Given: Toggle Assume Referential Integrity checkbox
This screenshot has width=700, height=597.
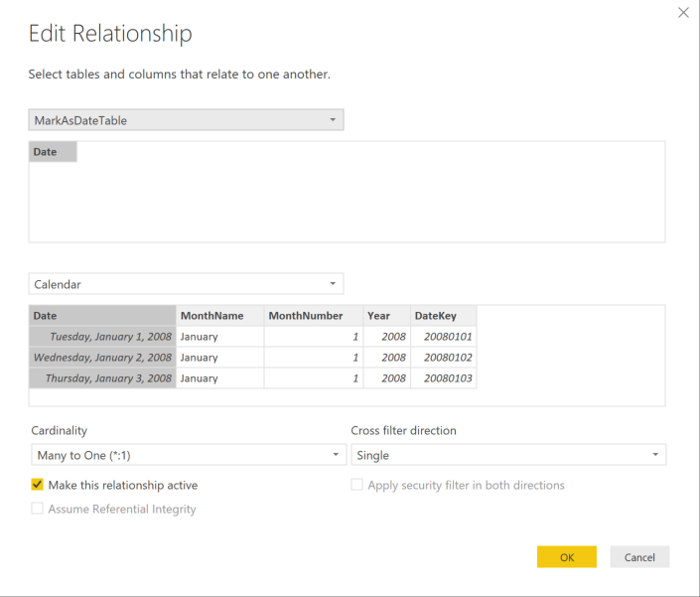Looking at the screenshot, I should (x=37, y=509).
